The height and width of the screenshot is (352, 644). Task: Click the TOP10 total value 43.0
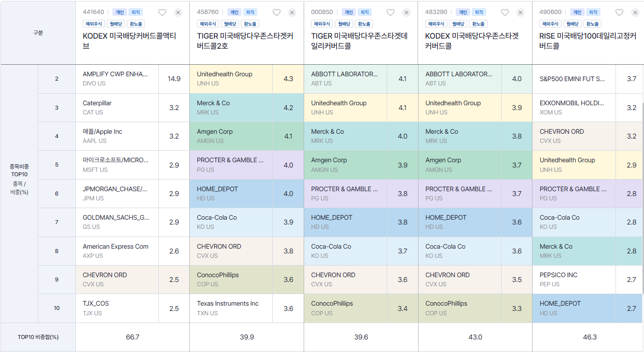click(x=476, y=337)
